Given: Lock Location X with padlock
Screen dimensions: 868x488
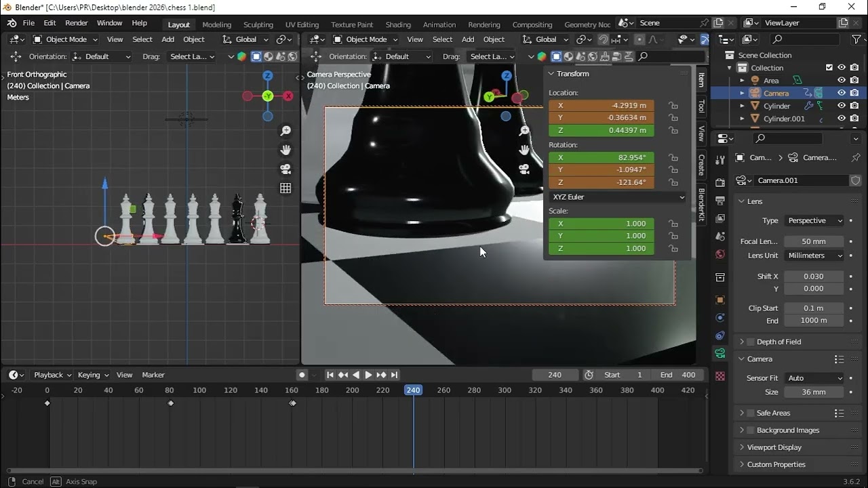Looking at the screenshot, I should [673, 105].
